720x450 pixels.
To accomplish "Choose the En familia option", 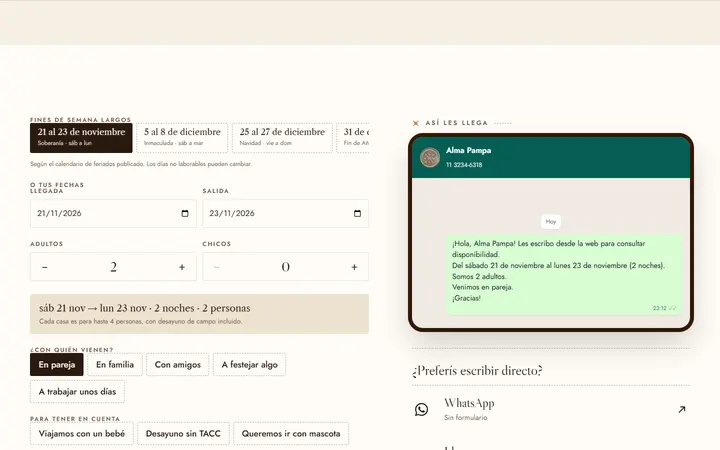I will 115,365.
